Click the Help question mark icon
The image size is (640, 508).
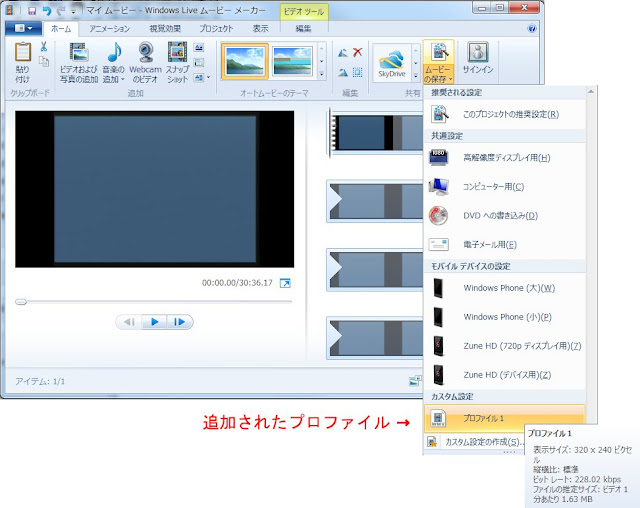coord(531,28)
